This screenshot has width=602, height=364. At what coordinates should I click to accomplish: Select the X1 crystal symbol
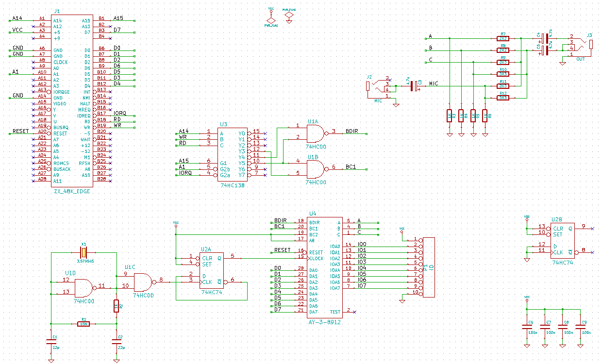[84, 252]
